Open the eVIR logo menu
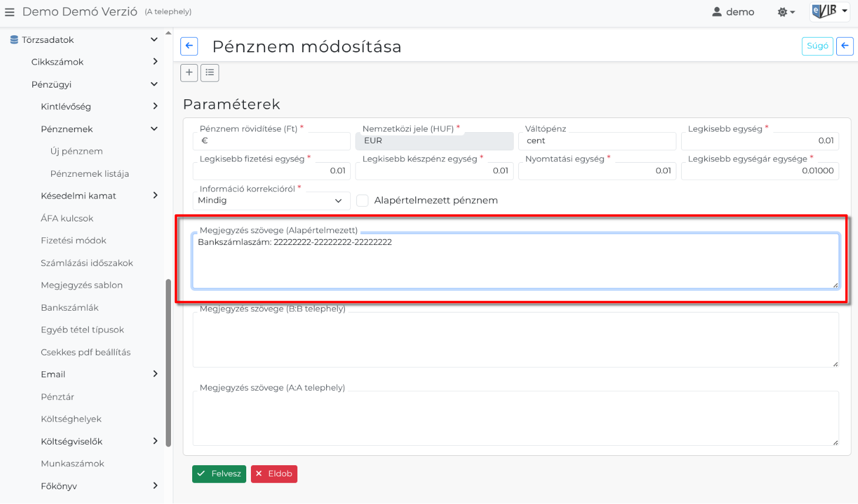This screenshot has width=858, height=504. 829,11
